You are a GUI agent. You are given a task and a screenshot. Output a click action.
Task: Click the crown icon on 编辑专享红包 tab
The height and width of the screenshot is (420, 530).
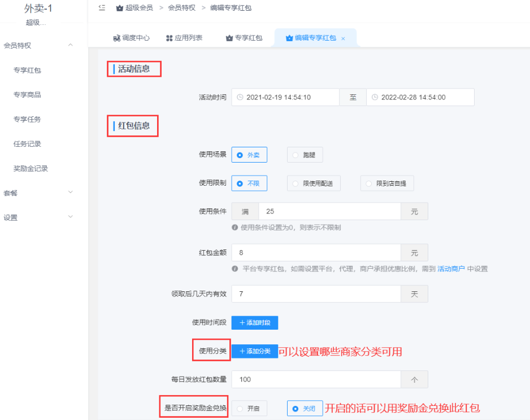[x=289, y=38]
